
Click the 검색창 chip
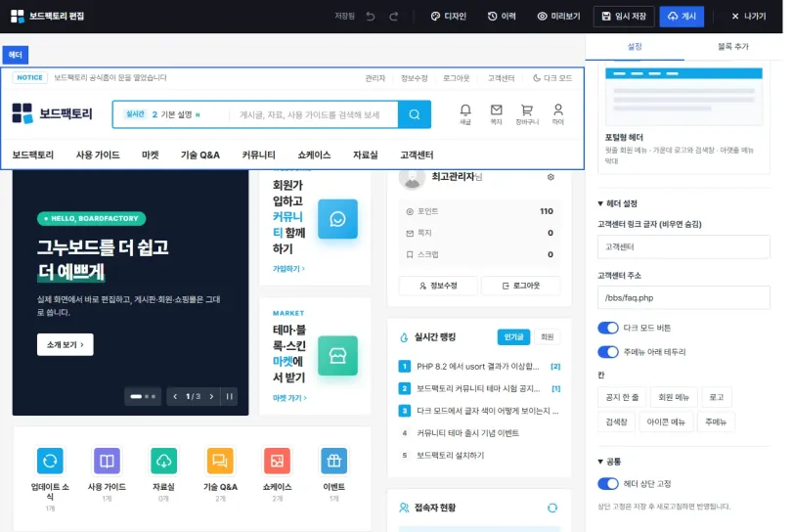[x=616, y=421]
